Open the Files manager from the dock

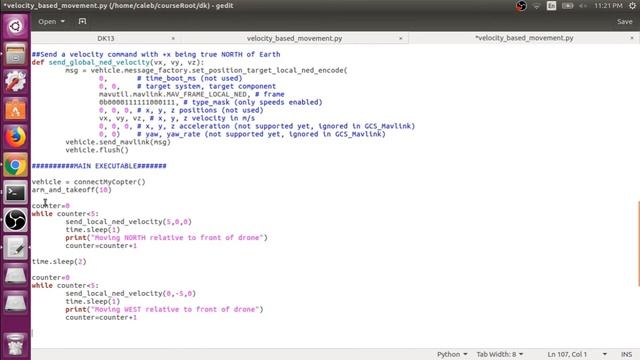(x=15, y=54)
